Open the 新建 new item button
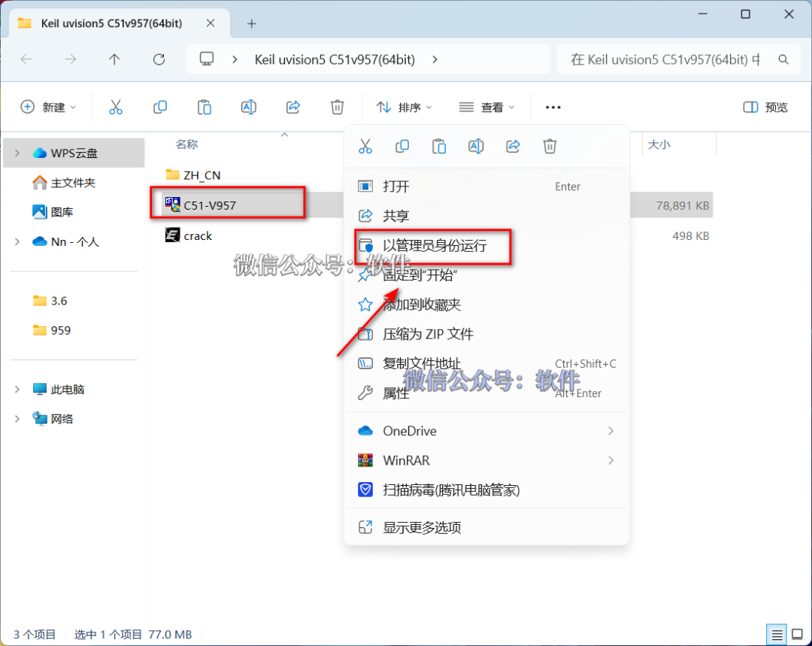The image size is (812, 646). [48, 108]
